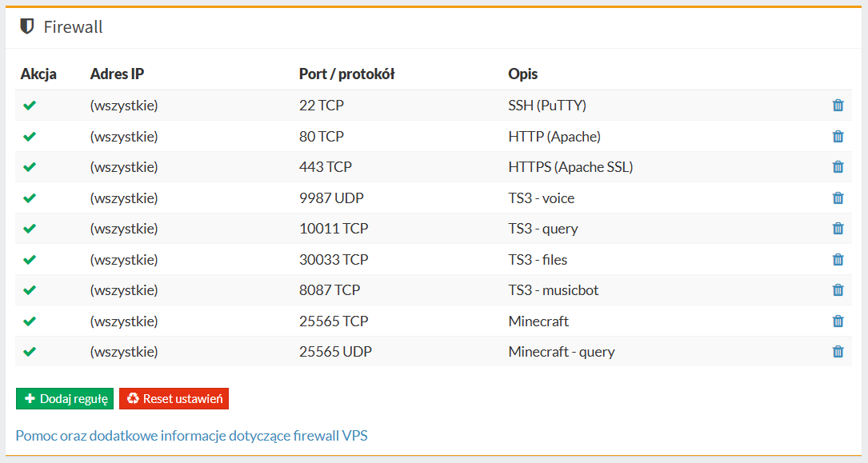This screenshot has width=868, height=463.
Task: Delete the HTTP (Apache) rule trash icon
Action: pyautogui.click(x=838, y=137)
